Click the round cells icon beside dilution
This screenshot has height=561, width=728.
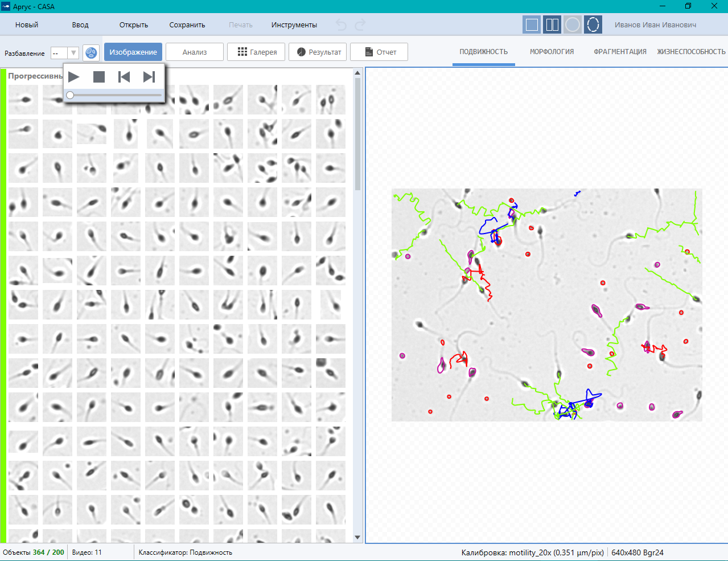pyautogui.click(x=91, y=53)
